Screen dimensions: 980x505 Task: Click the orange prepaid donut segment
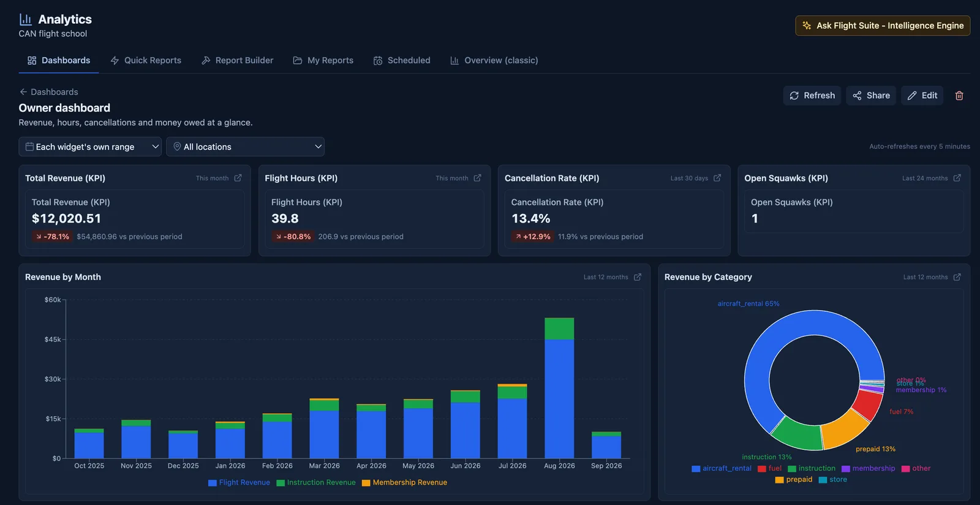point(845,431)
